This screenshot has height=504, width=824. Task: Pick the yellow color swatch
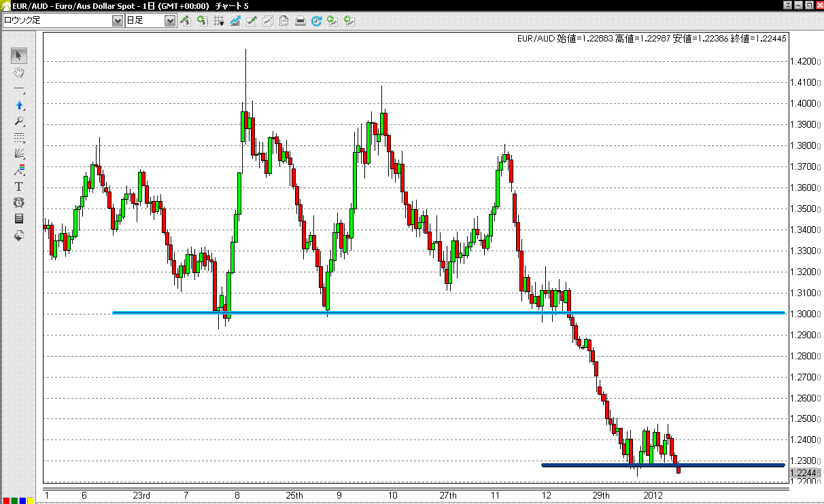(x=31, y=501)
